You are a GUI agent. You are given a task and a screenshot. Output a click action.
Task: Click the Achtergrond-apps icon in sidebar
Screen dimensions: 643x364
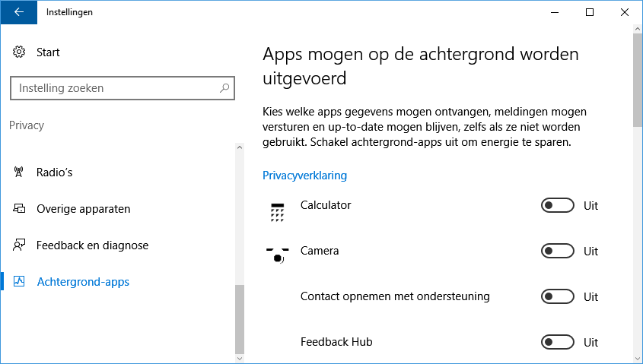coord(20,282)
